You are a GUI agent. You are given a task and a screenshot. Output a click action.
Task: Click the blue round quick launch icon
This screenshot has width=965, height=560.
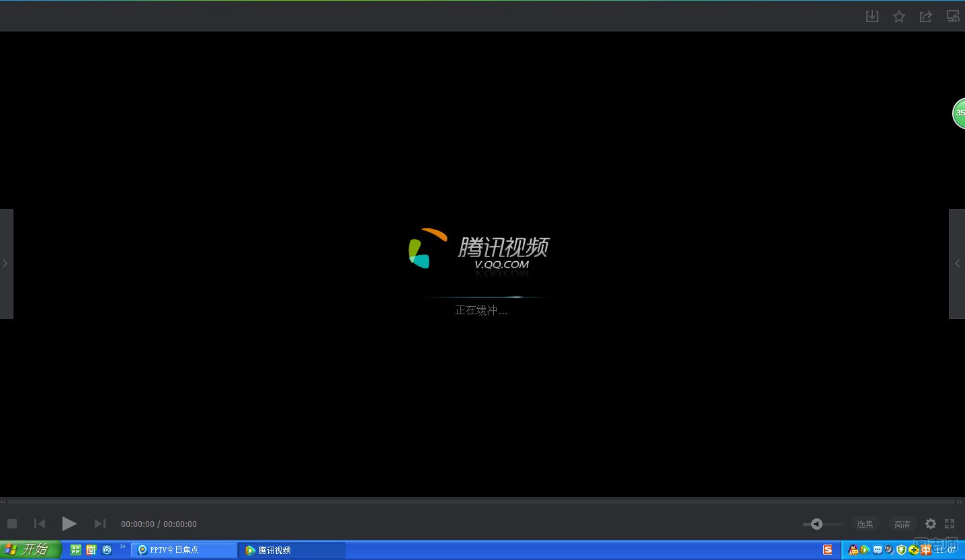107,550
